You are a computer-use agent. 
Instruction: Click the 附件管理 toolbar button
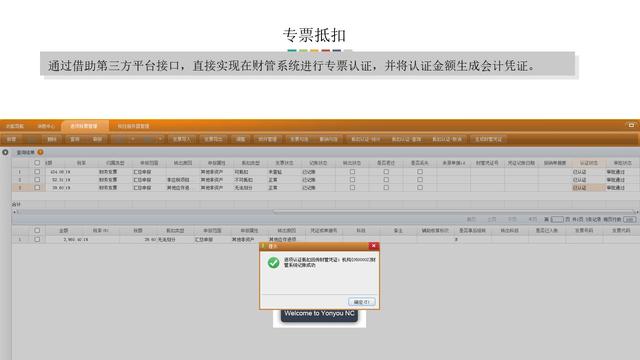tap(268, 139)
